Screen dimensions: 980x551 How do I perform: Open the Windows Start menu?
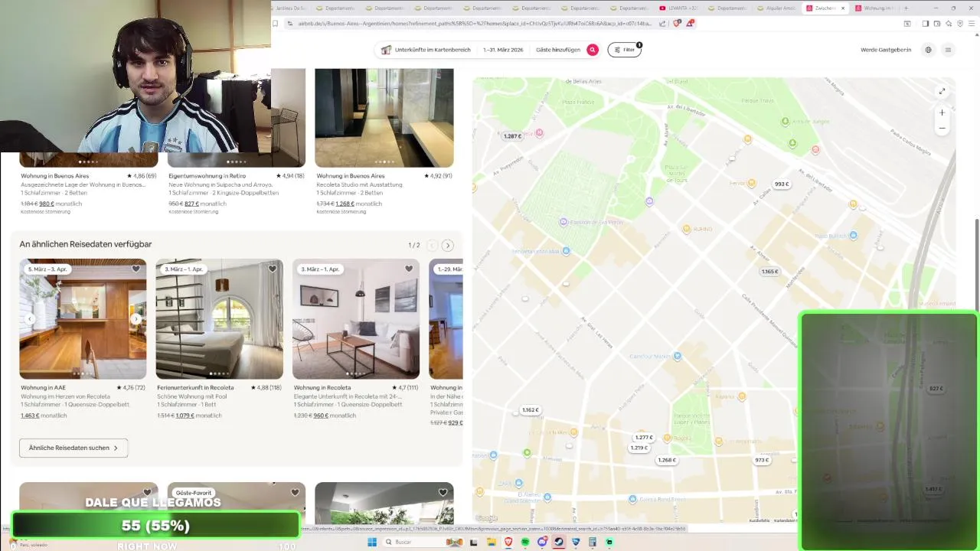point(371,542)
